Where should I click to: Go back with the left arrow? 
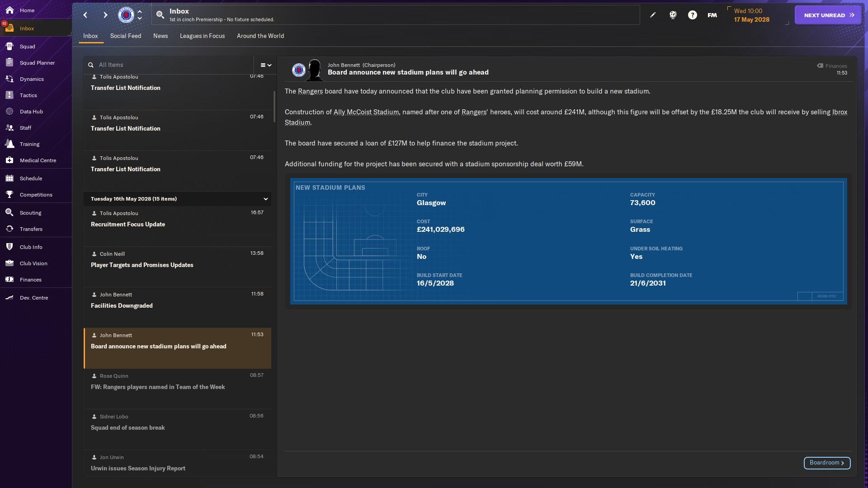[x=85, y=15]
